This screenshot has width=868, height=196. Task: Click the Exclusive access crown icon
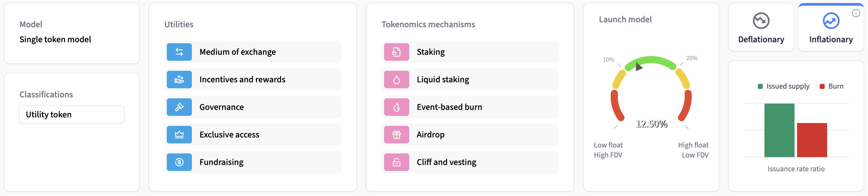(179, 135)
